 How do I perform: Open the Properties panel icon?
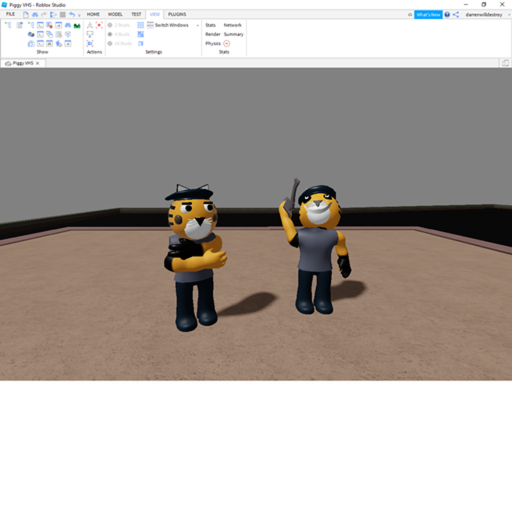(x=20, y=25)
